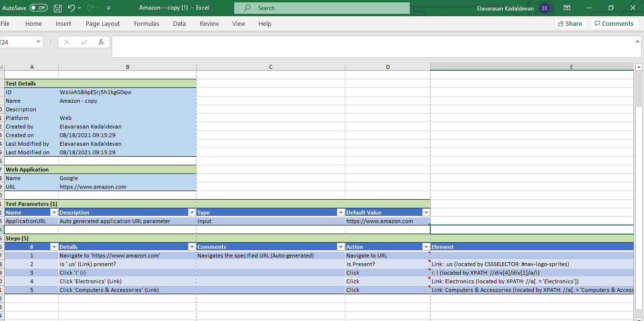Open the Page Layout tab
644x321 pixels.
(x=103, y=23)
